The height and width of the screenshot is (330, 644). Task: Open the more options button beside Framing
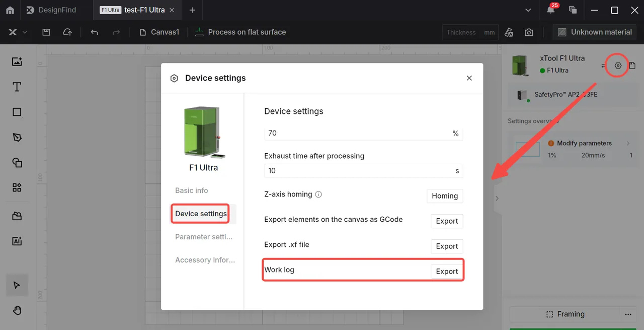(628, 314)
